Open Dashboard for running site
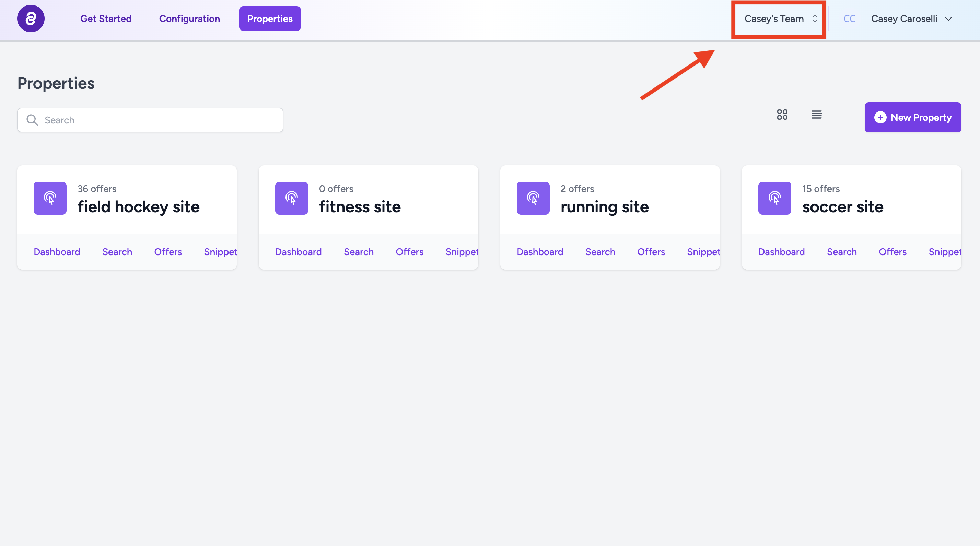 (x=540, y=252)
